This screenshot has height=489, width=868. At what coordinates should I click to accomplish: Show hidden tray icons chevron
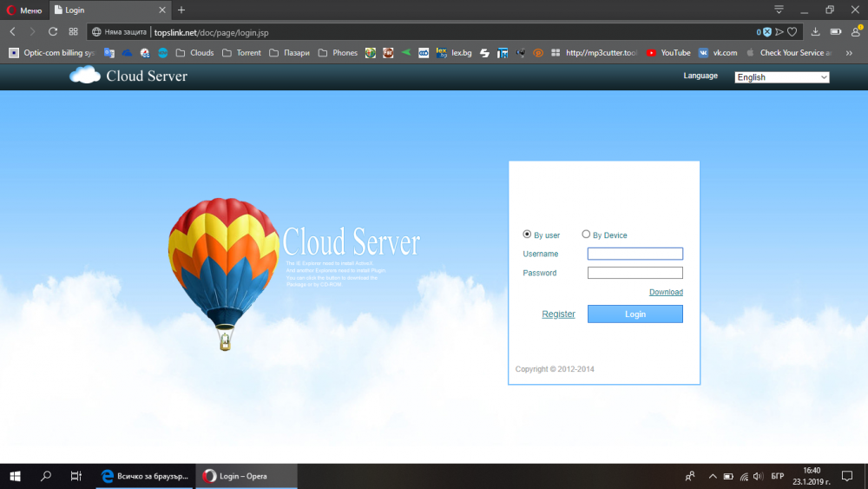click(x=713, y=476)
